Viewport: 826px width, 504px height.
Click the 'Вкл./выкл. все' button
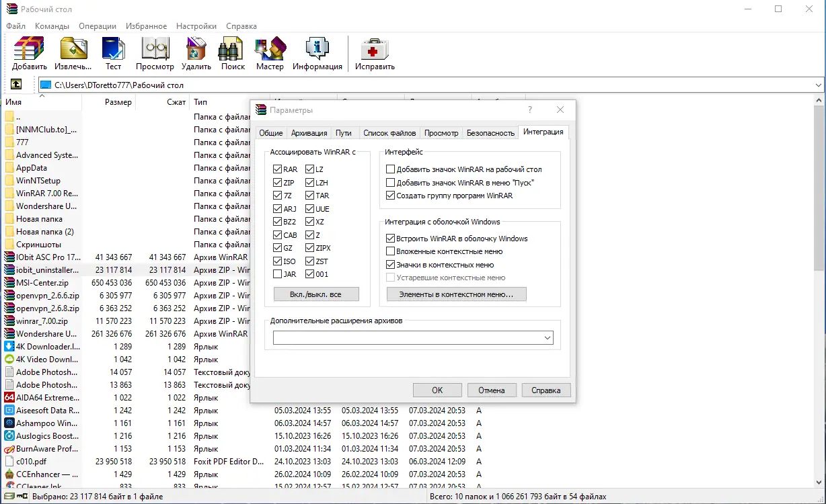(x=316, y=294)
